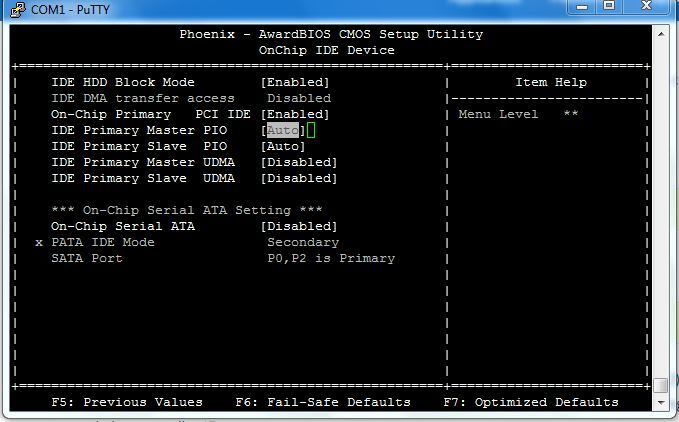Click Disabled value of IDE DMA transfer access

tap(299, 98)
